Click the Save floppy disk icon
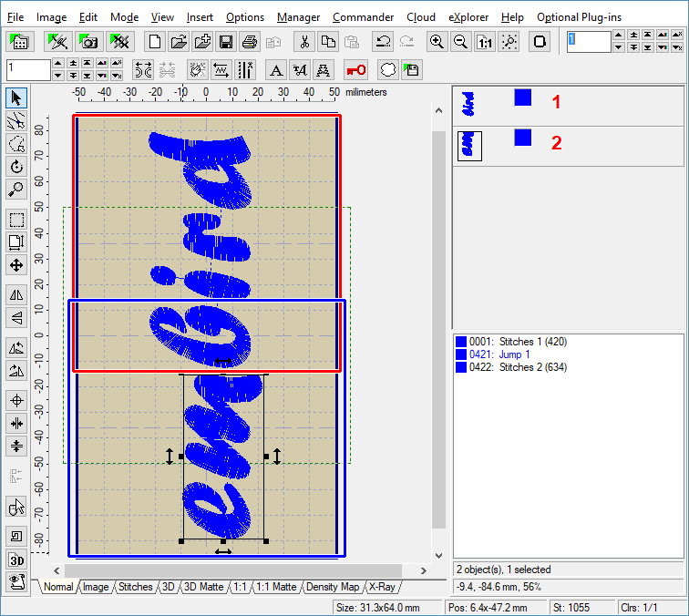Viewport: 689px width, 616px height. coord(225,42)
